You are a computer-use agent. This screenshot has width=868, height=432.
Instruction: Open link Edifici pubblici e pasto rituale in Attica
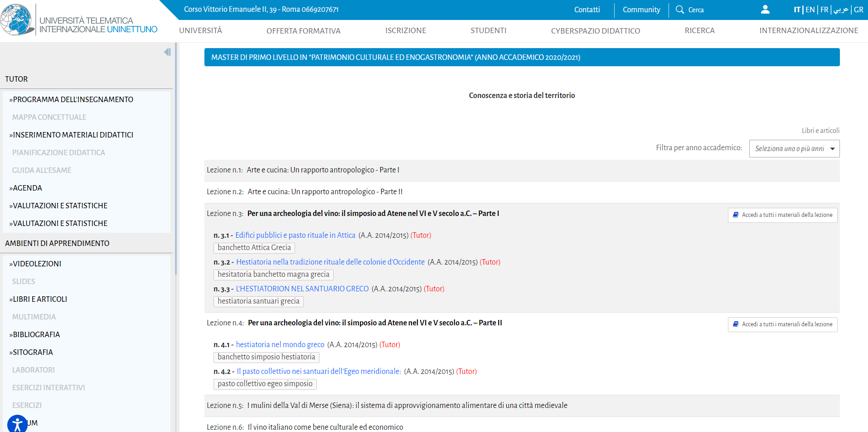click(295, 236)
